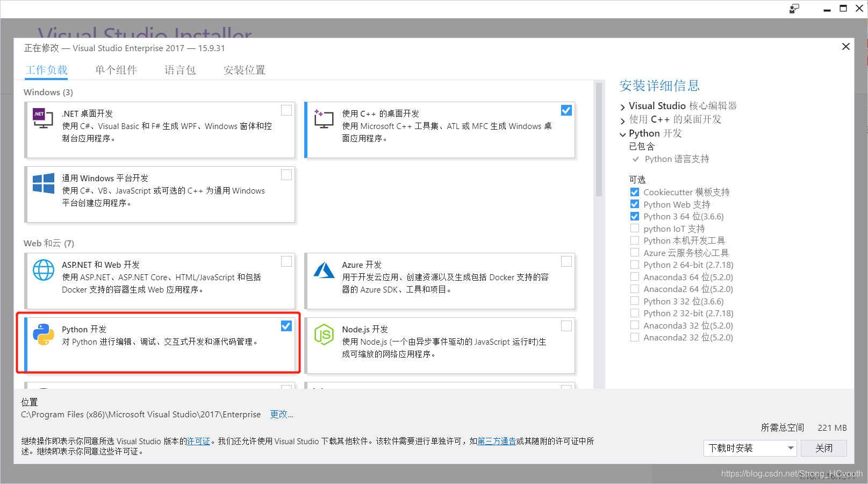Uncheck Python Web 支持 option
Screen dimensions: 868x484
(x=635, y=204)
